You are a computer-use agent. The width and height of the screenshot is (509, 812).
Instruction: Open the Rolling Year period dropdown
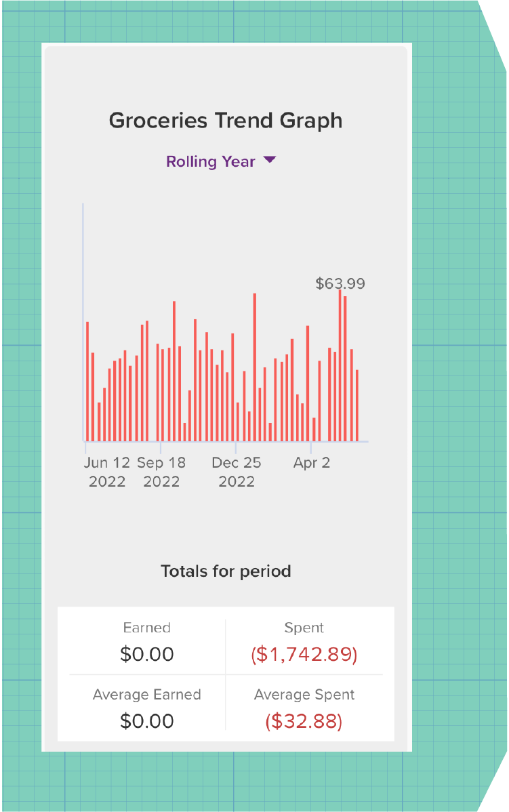[x=211, y=161]
